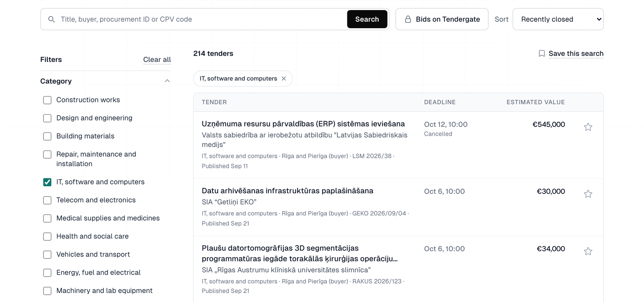Click the €30,000 estimated value
The width and height of the screenshot is (644, 302).
(551, 191)
